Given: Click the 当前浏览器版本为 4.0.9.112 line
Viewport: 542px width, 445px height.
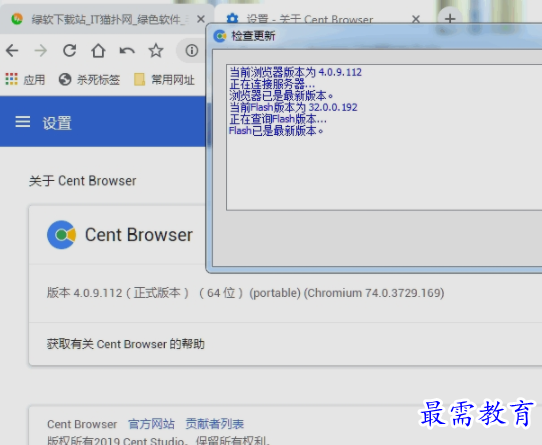Looking at the screenshot, I should 296,72.
